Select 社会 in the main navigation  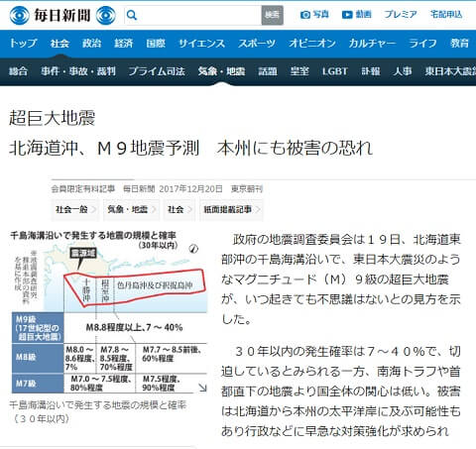pyautogui.click(x=59, y=44)
